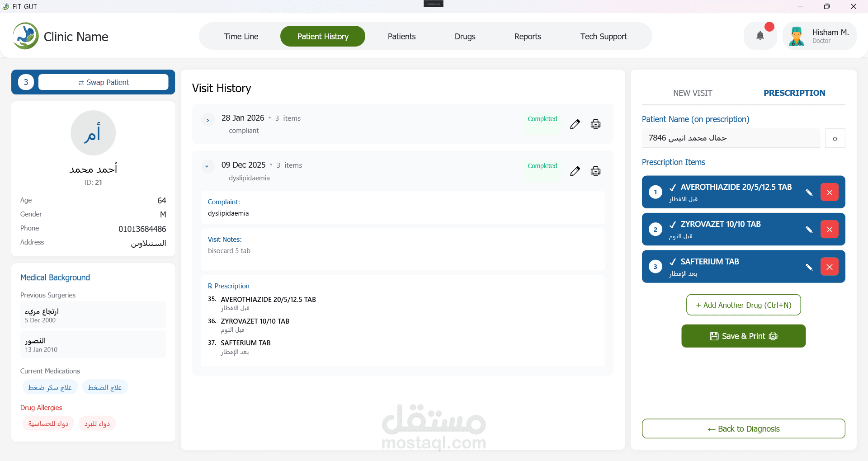This screenshot has height=461, width=868.
Task: Click Back to Diagnosis
Action: [x=743, y=428]
